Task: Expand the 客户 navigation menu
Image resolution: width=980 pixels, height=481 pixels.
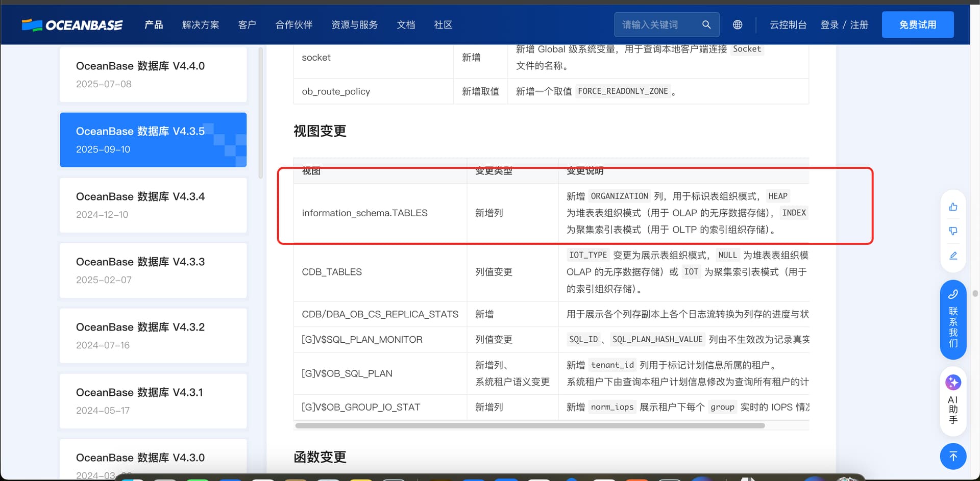Action: pyautogui.click(x=247, y=25)
